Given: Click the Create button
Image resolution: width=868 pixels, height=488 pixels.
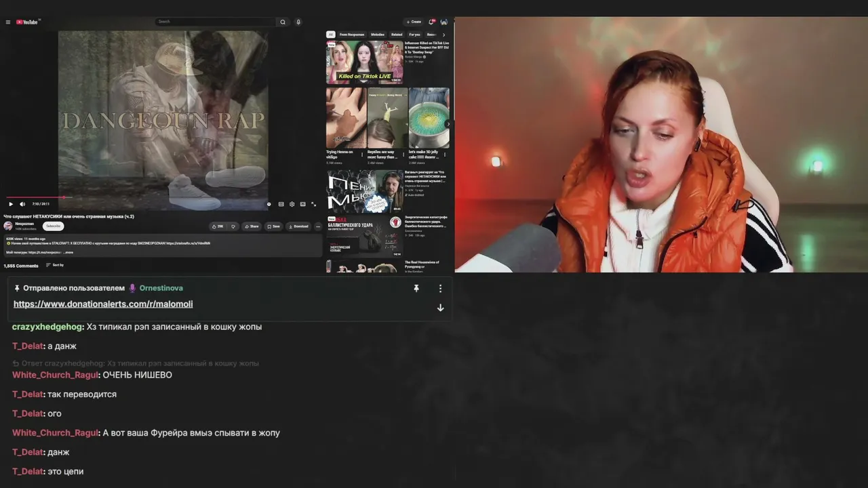Looking at the screenshot, I should (413, 22).
